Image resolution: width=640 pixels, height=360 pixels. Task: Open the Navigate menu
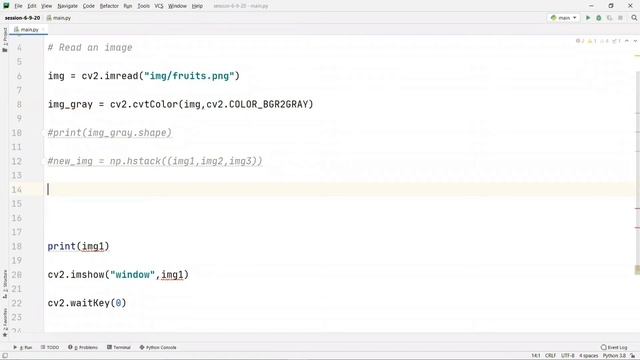tap(67, 6)
